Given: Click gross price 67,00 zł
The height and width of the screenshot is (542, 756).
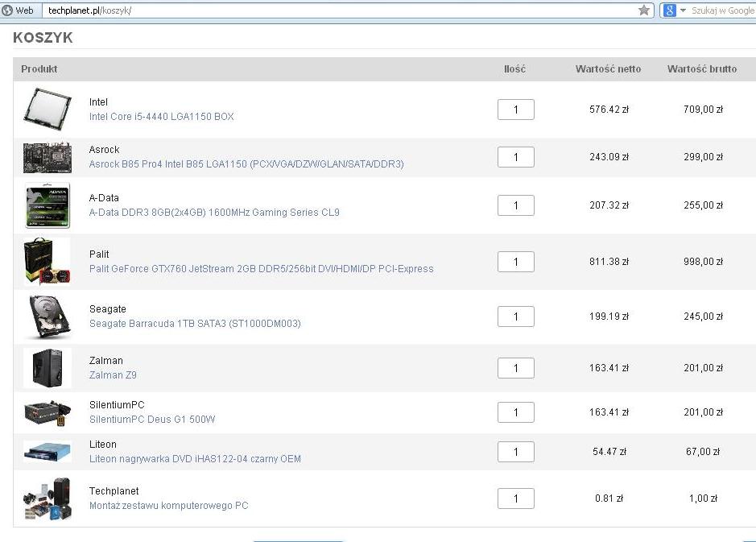Looking at the screenshot, I should click(x=703, y=452).
